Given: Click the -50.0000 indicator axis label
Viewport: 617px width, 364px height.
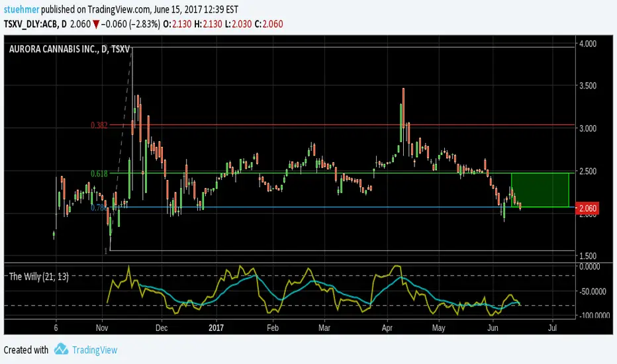Looking at the screenshot, I should (593, 291).
